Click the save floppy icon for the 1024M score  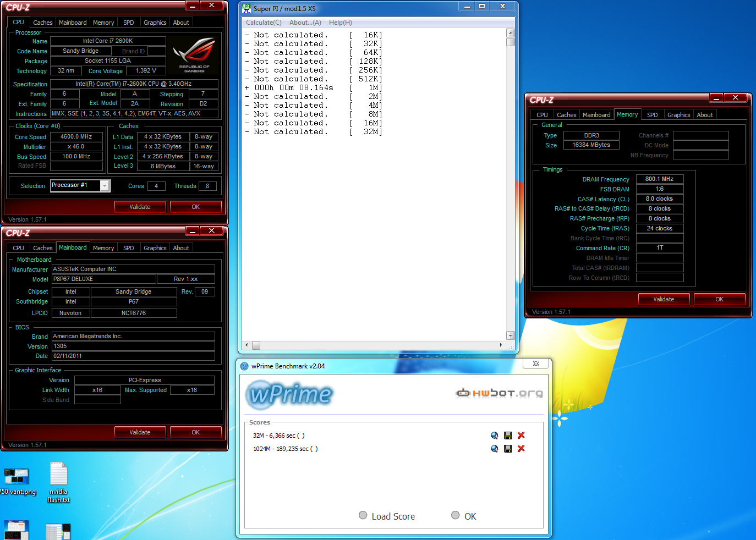coord(508,449)
